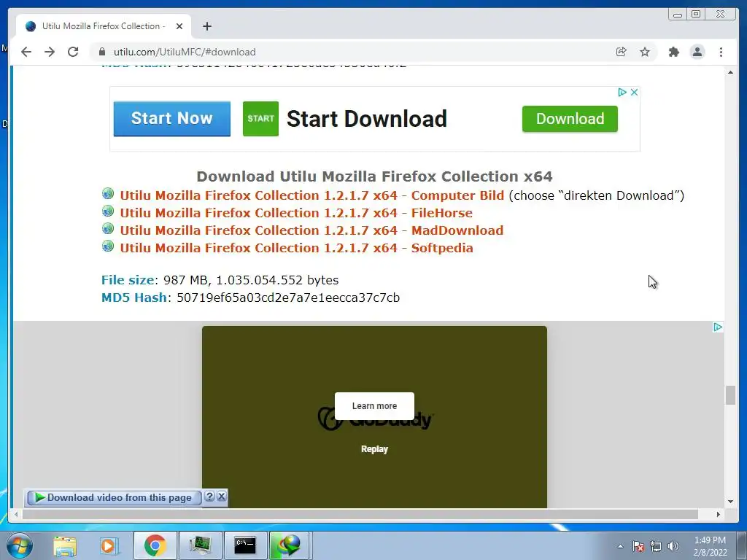Switch to Chrome in the taskbar
This screenshot has width=747, height=560.
[155, 545]
